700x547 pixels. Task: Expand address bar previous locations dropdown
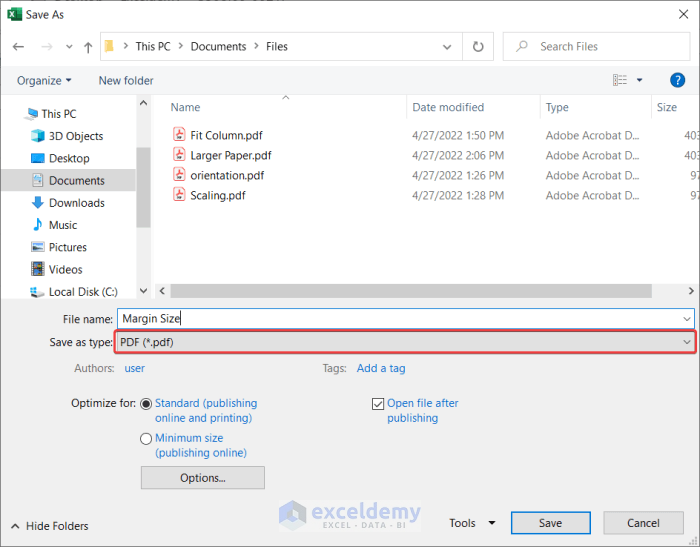tap(446, 46)
